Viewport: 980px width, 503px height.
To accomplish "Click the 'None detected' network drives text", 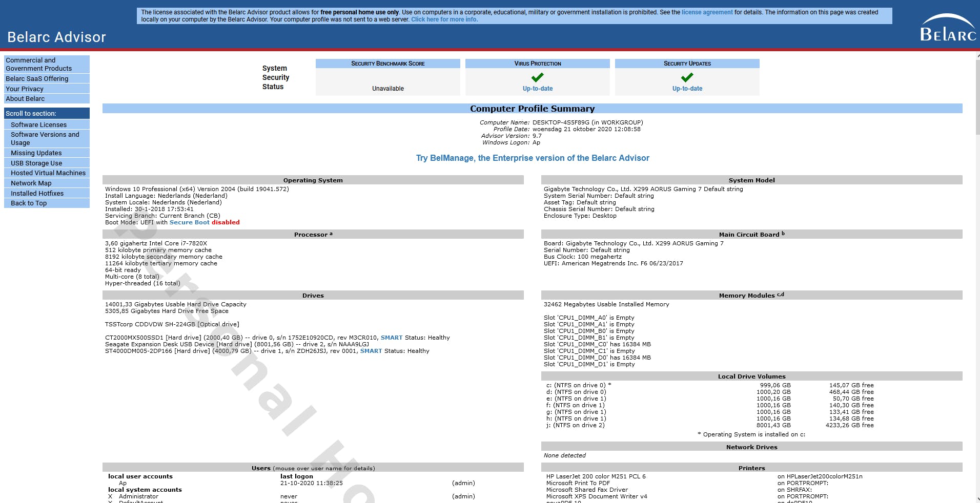I will (x=564, y=455).
